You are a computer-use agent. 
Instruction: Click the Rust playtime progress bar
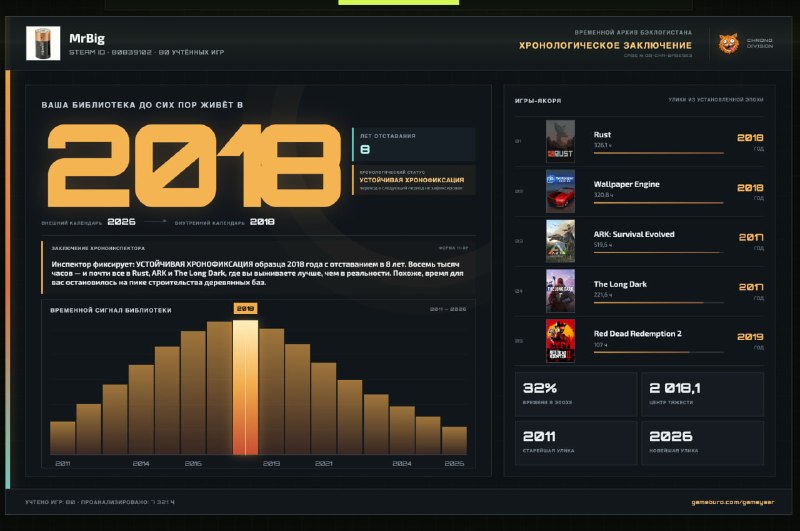click(x=659, y=153)
